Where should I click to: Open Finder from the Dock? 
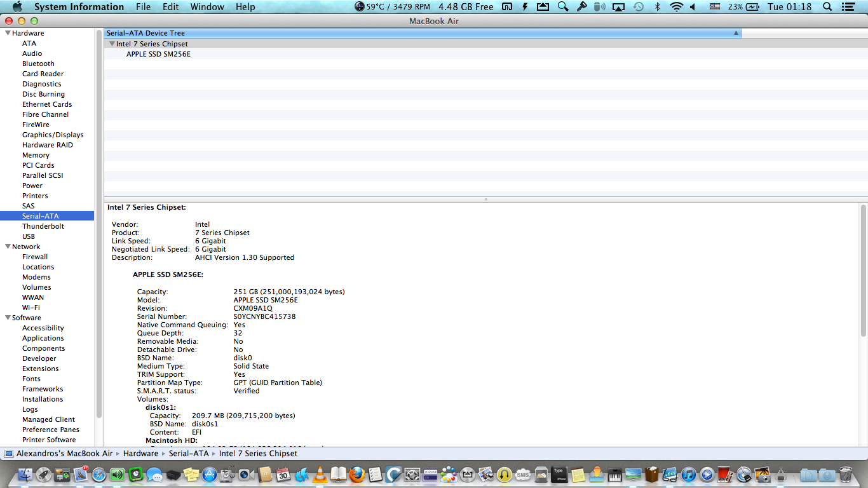25,475
